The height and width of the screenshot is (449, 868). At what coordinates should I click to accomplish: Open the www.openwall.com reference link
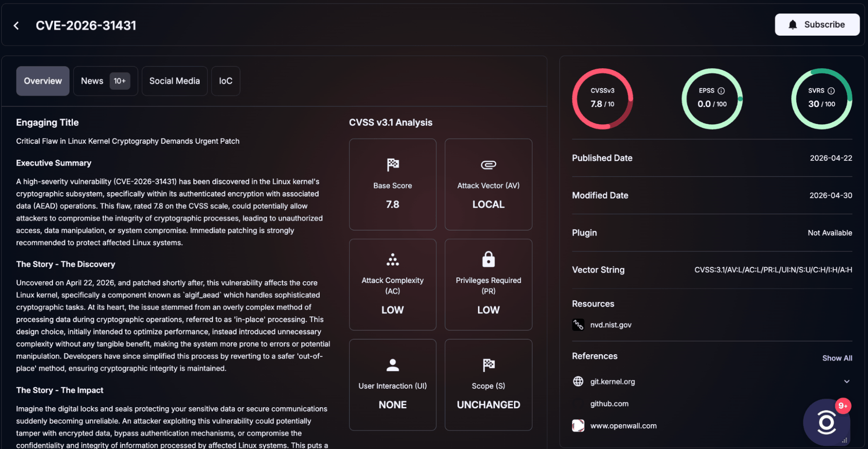click(623, 426)
